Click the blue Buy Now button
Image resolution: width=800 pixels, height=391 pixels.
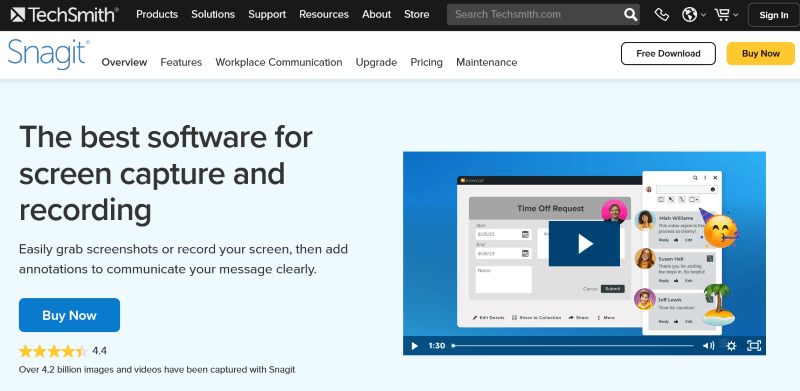tap(69, 315)
